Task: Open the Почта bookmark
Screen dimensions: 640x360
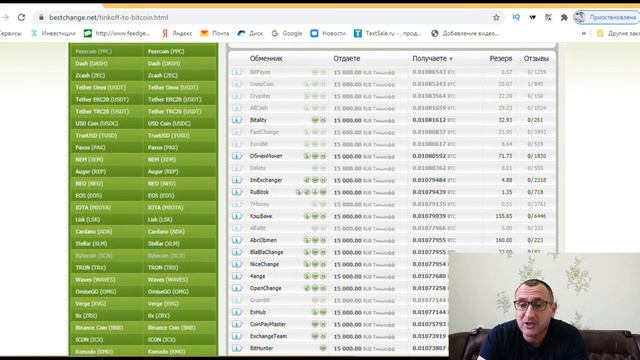Action: (215, 33)
